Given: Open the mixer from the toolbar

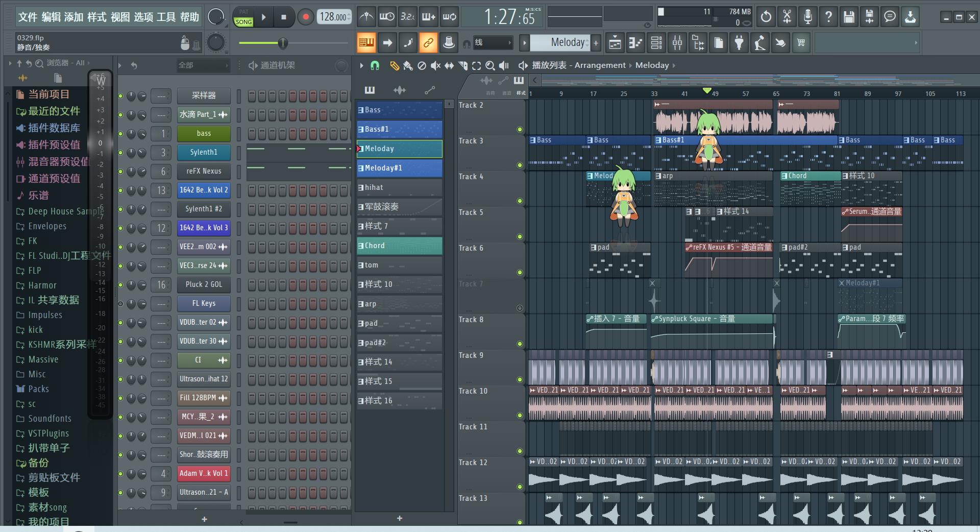Looking at the screenshot, I should click(x=677, y=43).
